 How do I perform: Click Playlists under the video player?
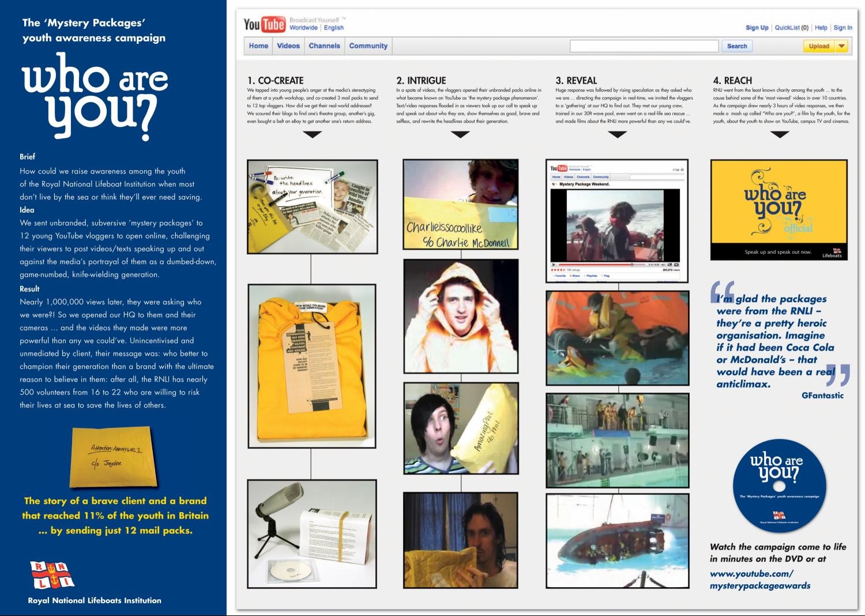[591, 276]
